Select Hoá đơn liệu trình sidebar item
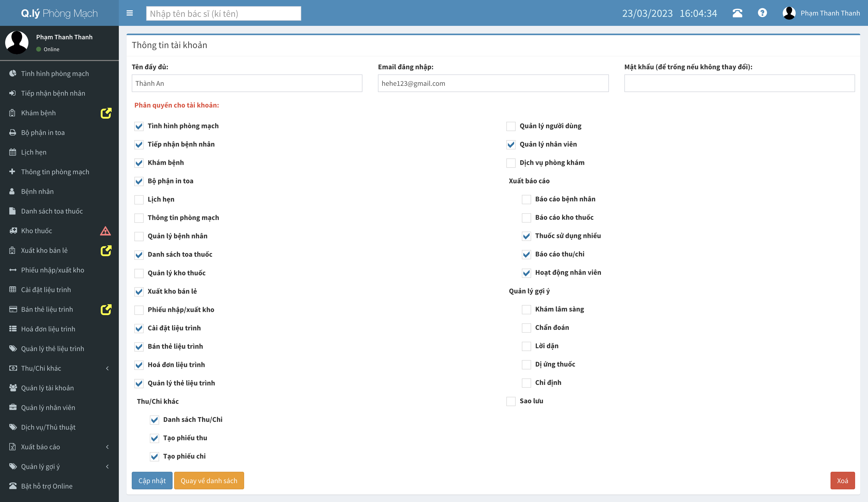The height and width of the screenshot is (502, 868). tap(59, 329)
